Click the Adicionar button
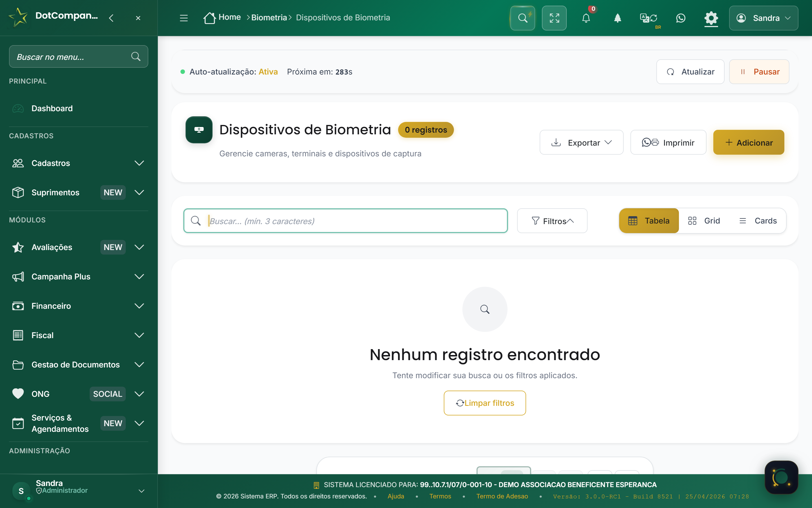This screenshot has width=812, height=508. point(749,143)
